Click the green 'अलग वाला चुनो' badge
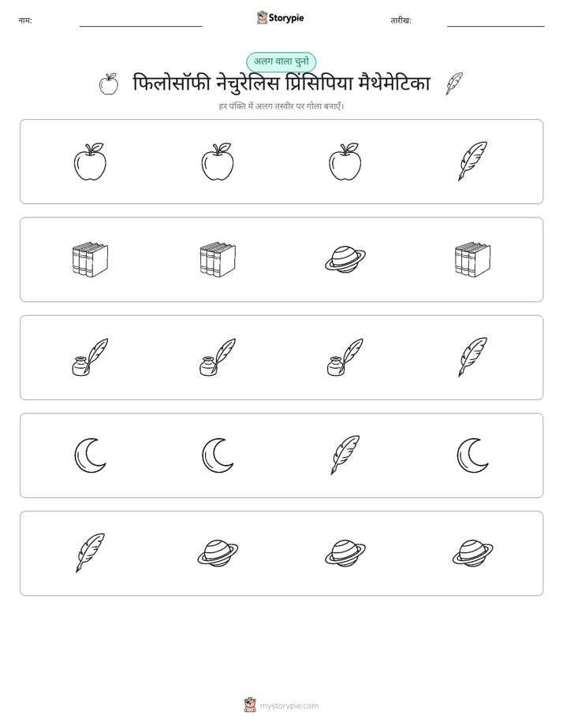The image size is (563, 728). [x=281, y=61]
